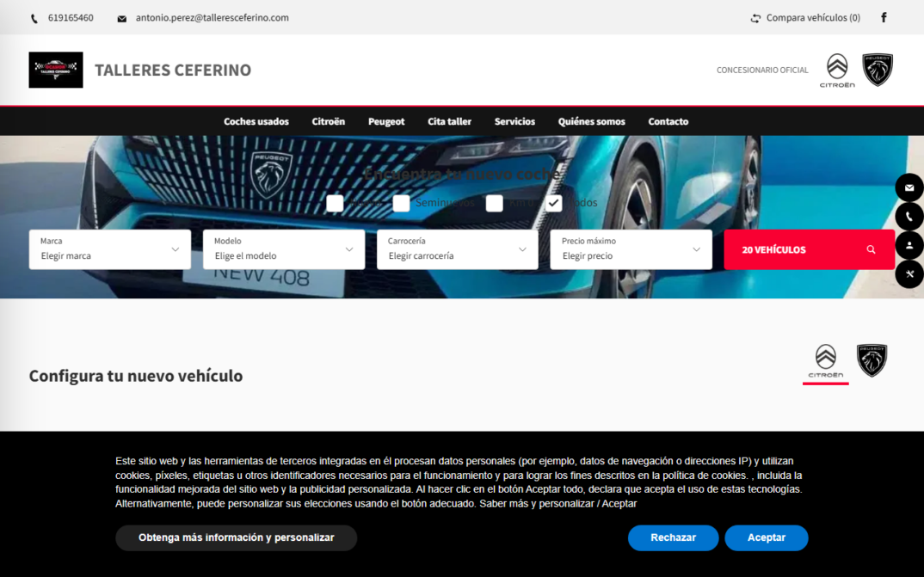Select the Citroën brand logo under Configura
The width and height of the screenshot is (924, 577).
click(x=826, y=361)
